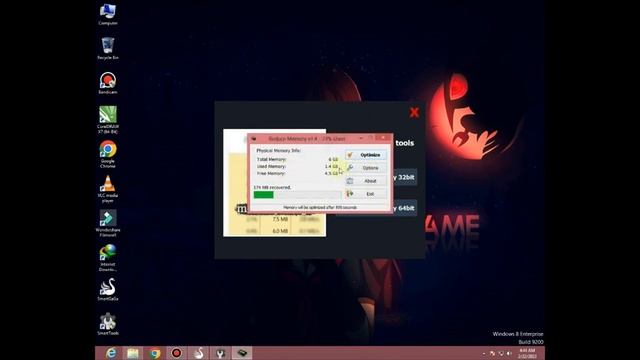Viewport: 640px width, 360px height.
Task: Select the Wondershare Filmora desktop shortcut
Action: tap(108, 223)
